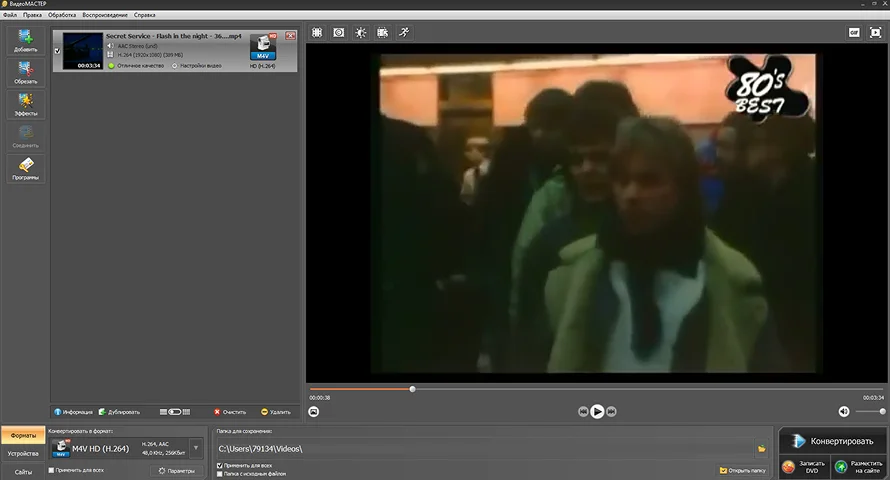Screen dimensions: 890x480
Task: Click the GIF creation icon above preview
Action: tap(854, 32)
